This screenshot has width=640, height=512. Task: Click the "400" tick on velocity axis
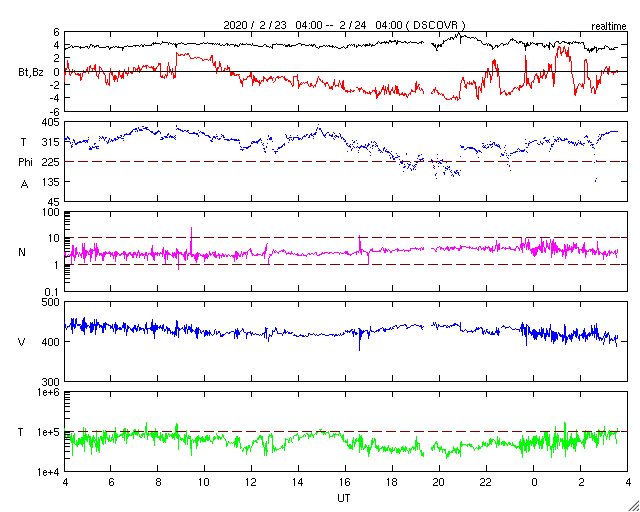(x=52, y=342)
